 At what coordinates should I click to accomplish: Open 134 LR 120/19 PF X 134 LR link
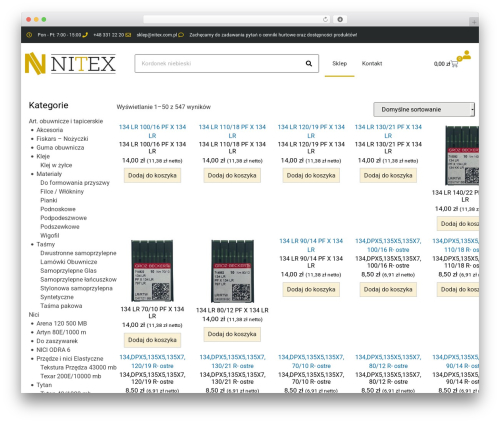pyautogui.click(x=311, y=131)
